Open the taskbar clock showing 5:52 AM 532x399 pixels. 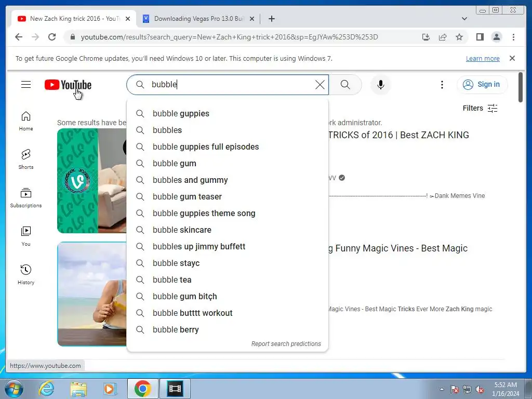pos(506,389)
